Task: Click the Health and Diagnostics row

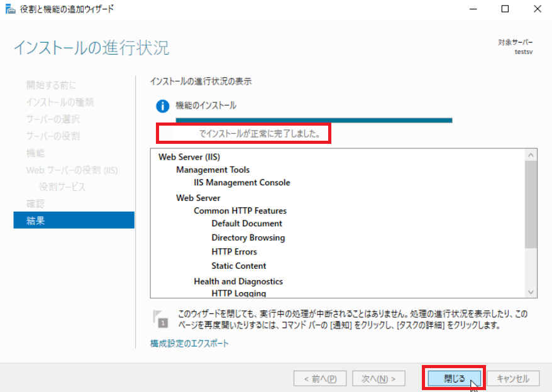Action: click(238, 281)
